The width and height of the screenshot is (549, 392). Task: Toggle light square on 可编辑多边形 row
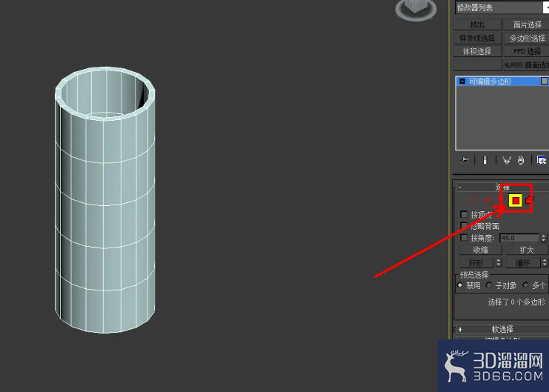[544, 81]
